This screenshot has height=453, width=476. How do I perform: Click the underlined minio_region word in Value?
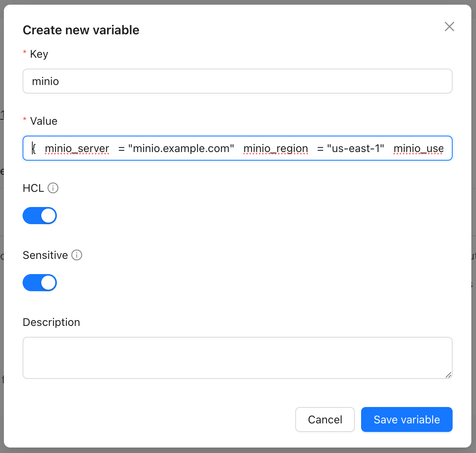(275, 148)
